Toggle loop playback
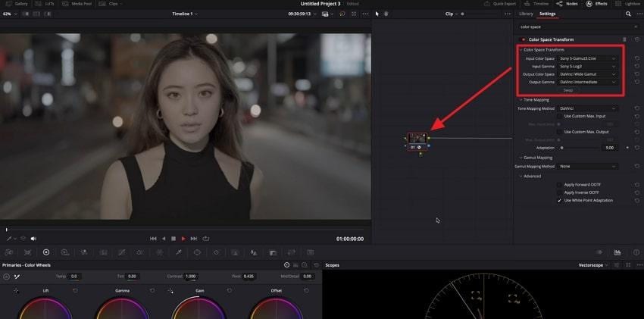Viewport: 644px width, 319px height. point(206,239)
